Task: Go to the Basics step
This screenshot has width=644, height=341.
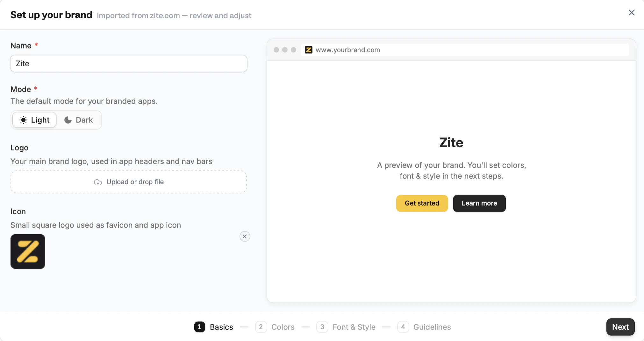Action: (x=213, y=327)
